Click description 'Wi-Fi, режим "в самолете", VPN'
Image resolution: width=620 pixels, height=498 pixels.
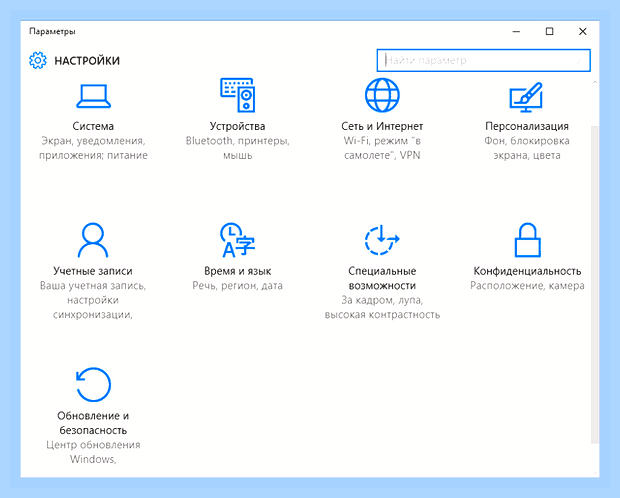point(382,148)
